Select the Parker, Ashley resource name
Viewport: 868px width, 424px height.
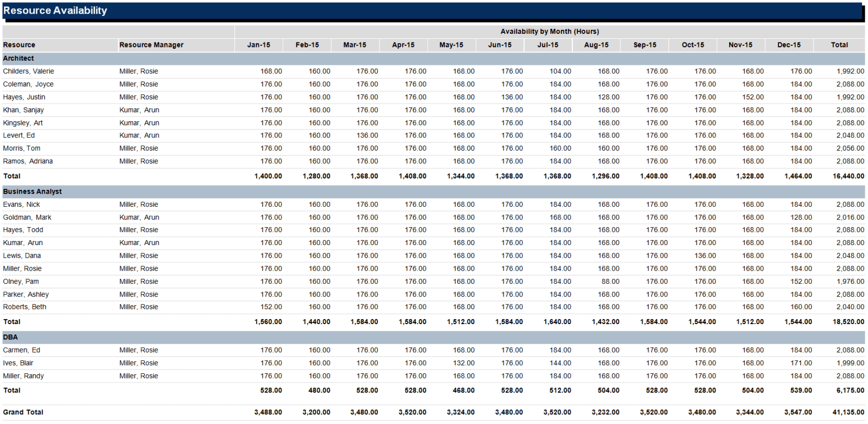tap(26, 294)
